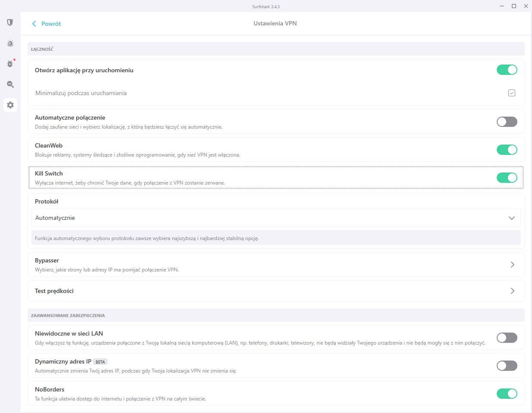Enable Automatyczne połączenie toggle

(x=507, y=122)
